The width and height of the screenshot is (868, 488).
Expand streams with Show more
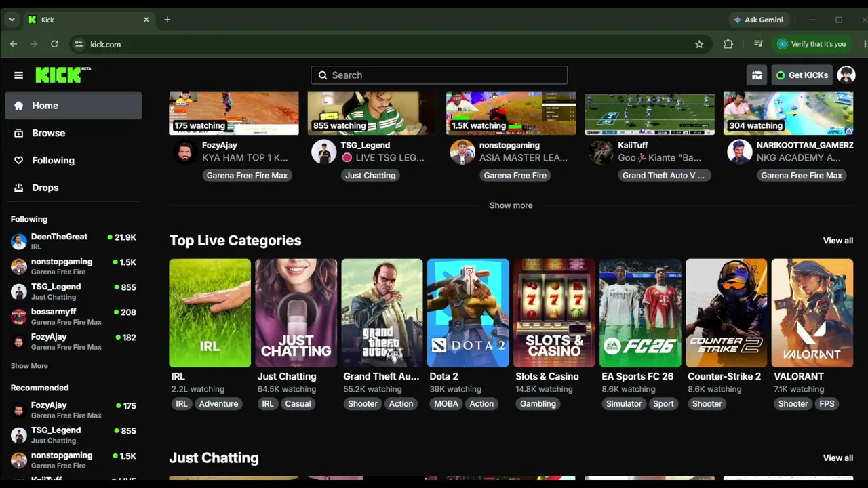click(x=511, y=205)
